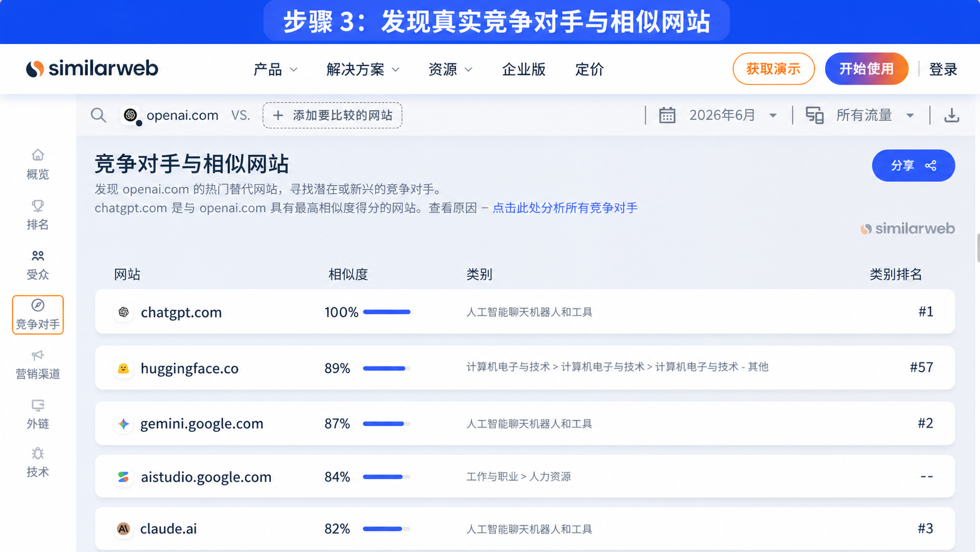Viewport: 980px width, 552px height.
Task: Click the chatgpt.com favicon
Action: [x=124, y=312]
